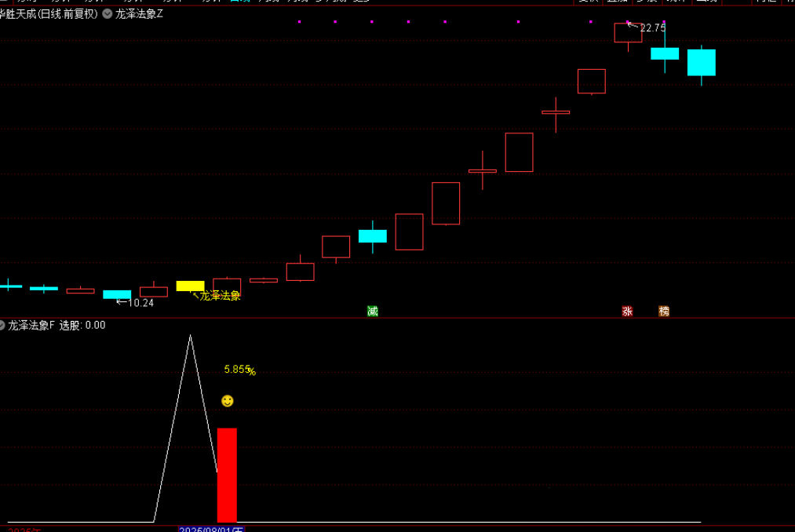The width and height of the screenshot is (795, 532).
Task: Click the 2025/08/01 date marker on time axis
Action: tap(211, 530)
